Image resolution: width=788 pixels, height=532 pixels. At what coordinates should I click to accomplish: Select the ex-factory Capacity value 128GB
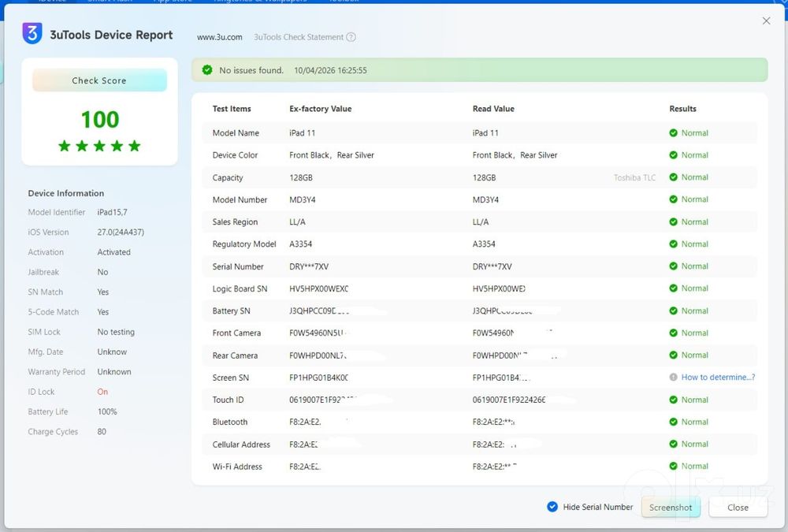[x=300, y=177]
